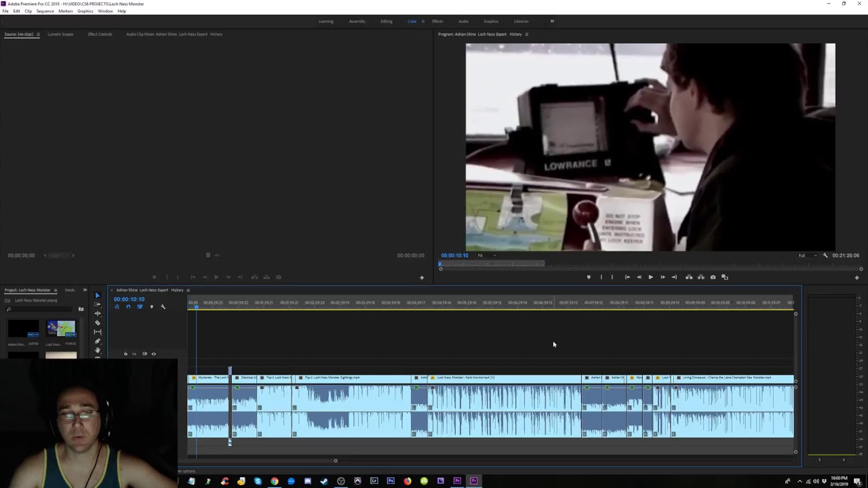Toggle nest sequence insert option in the timeline
The height and width of the screenshot is (488, 868).
[117, 306]
